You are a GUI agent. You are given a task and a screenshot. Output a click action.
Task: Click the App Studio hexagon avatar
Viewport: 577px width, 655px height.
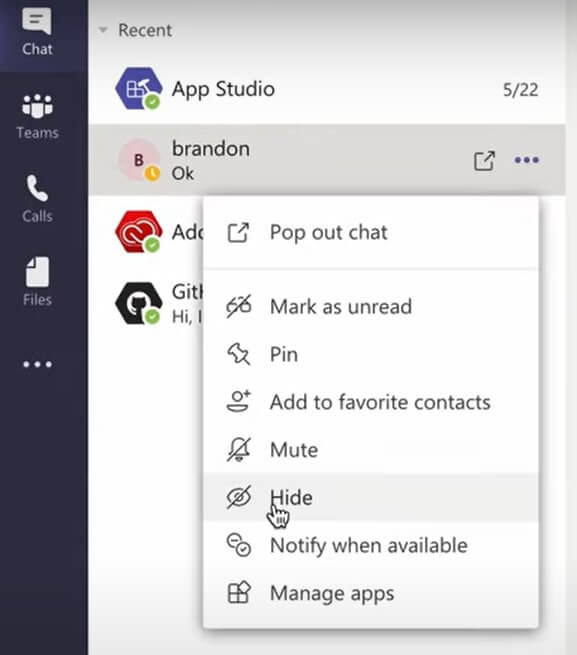(139, 89)
